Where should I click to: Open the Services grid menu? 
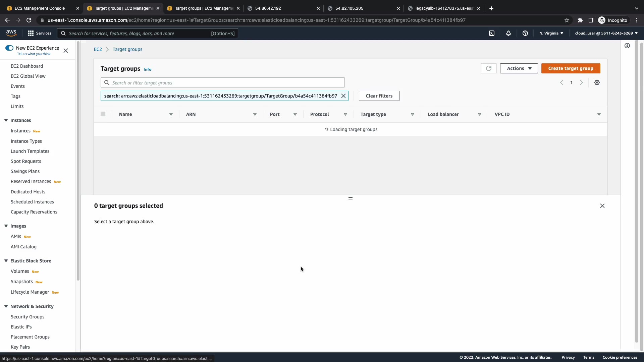(x=40, y=33)
